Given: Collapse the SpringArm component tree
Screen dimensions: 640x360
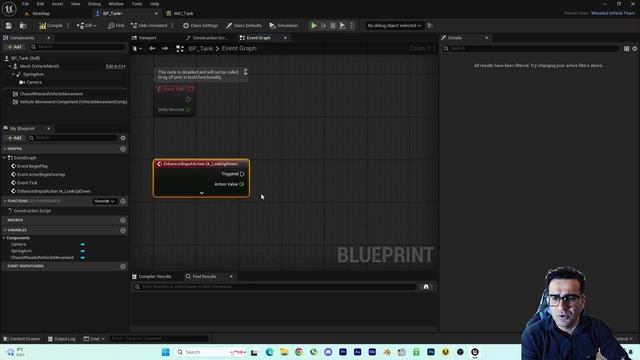Looking at the screenshot, I should pos(13,74).
